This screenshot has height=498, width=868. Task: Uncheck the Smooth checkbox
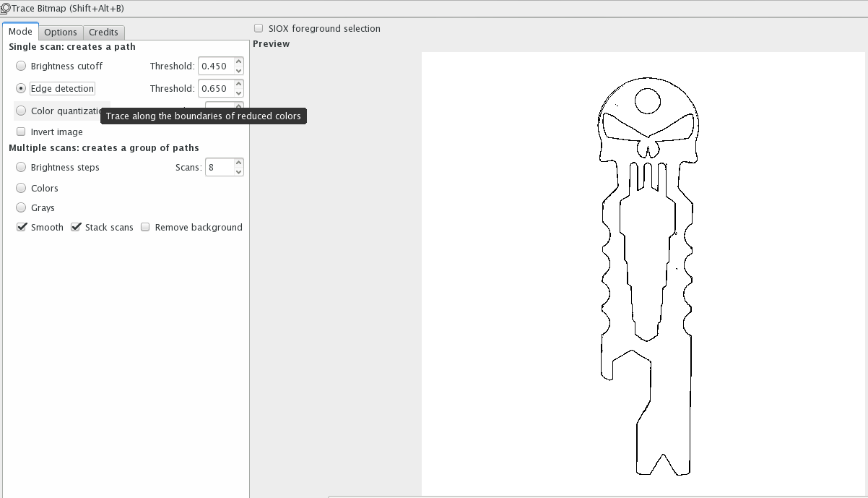(21, 227)
